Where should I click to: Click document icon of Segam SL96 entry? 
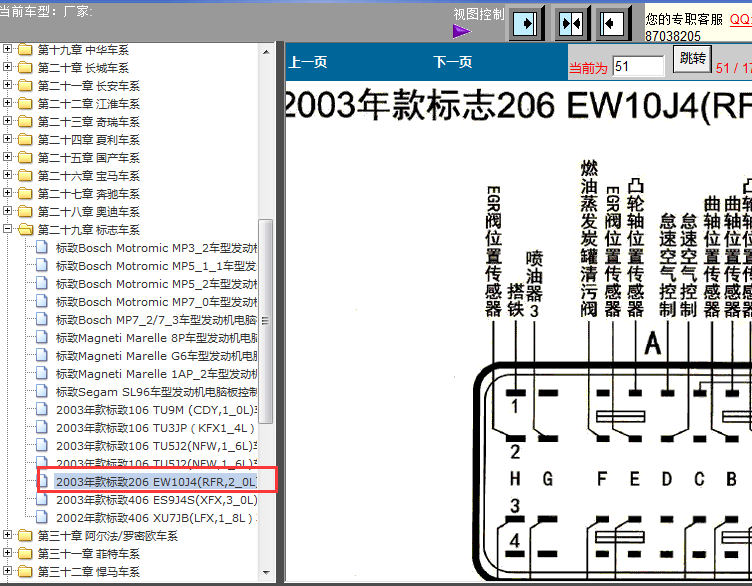click(42, 391)
